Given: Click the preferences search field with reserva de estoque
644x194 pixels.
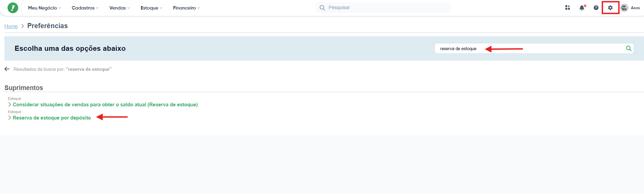Looking at the screenshot, I should 528,48.
